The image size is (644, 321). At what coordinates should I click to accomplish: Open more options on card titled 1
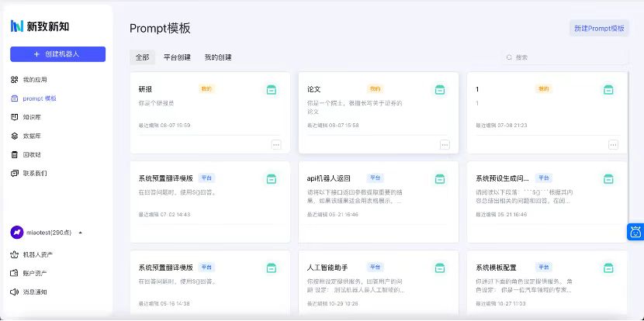click(613, 144)
